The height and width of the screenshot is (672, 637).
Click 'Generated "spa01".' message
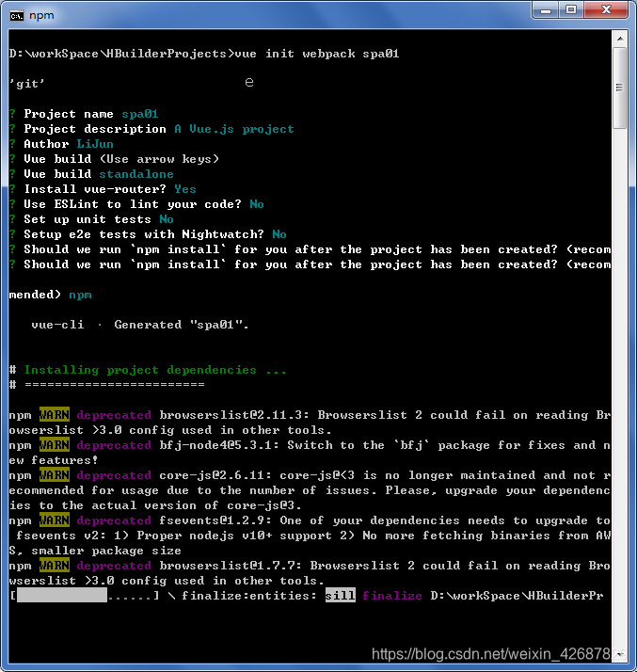[x=182, y=325]
